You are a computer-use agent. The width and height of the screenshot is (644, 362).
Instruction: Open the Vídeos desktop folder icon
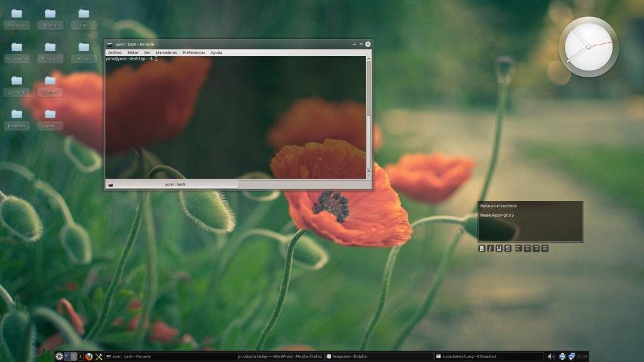pos(84,52)
